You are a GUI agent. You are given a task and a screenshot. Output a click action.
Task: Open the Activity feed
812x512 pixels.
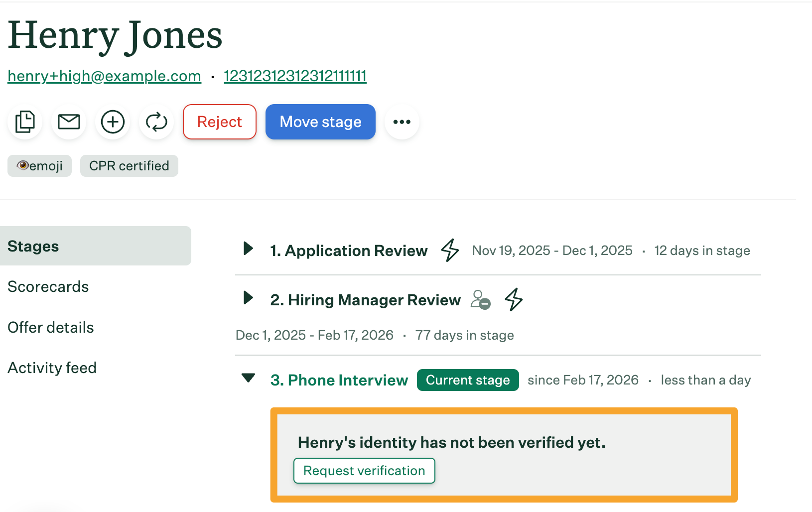pos(52,368)
